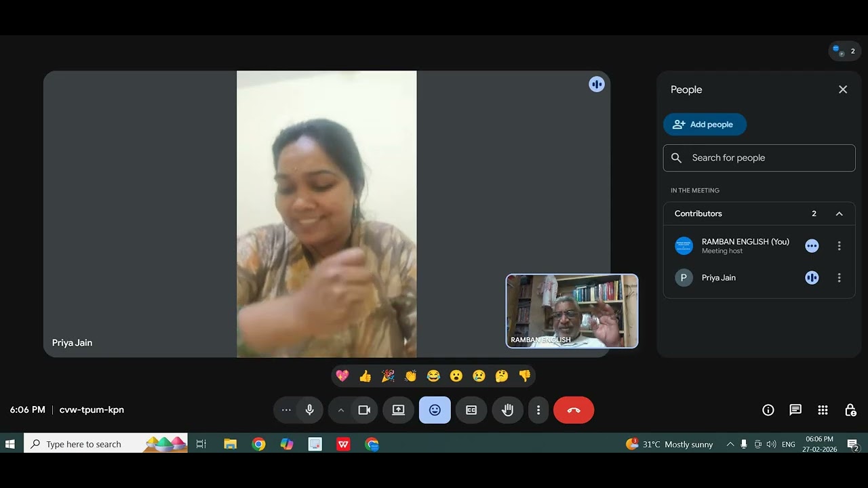The height and width of the screenshot is (488, 868).
Task: Collapse the Contributors list
Action: click(x=839, y=213)
